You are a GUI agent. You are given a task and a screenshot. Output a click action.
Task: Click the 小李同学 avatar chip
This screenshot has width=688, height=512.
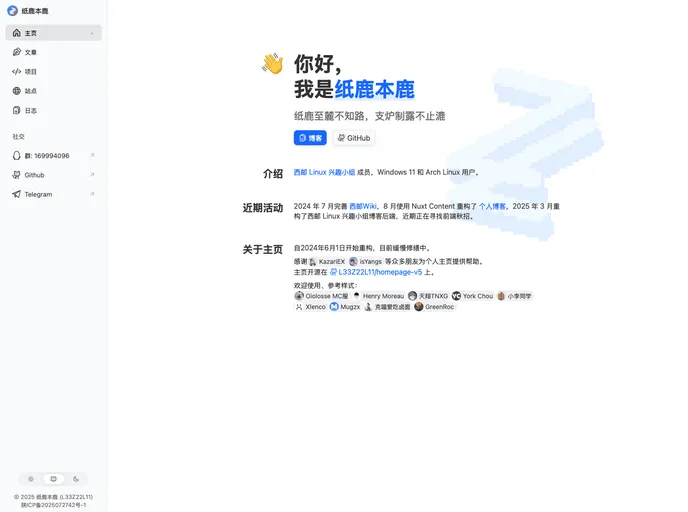(514, 296)
